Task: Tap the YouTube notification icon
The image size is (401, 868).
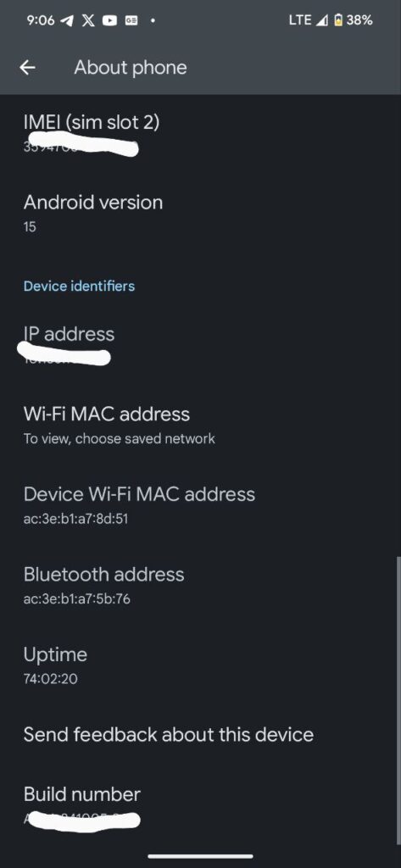Action: (109, 20)
